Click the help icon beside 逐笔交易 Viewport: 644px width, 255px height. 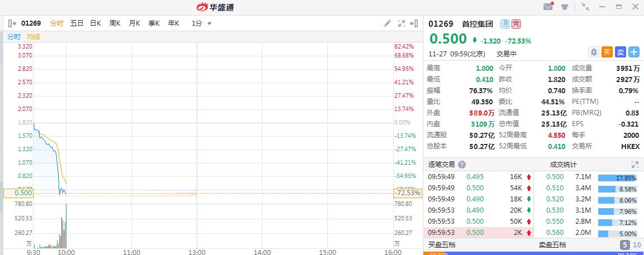462,165
